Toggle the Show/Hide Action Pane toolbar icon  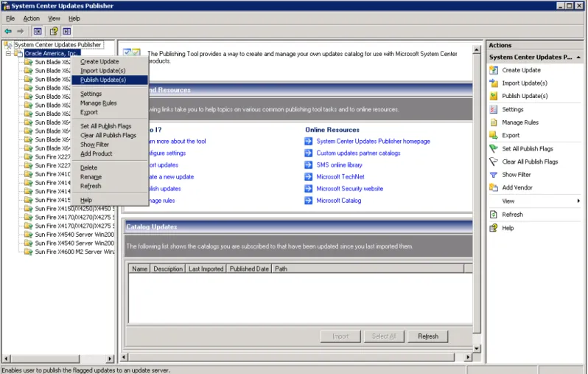[67, 31]
